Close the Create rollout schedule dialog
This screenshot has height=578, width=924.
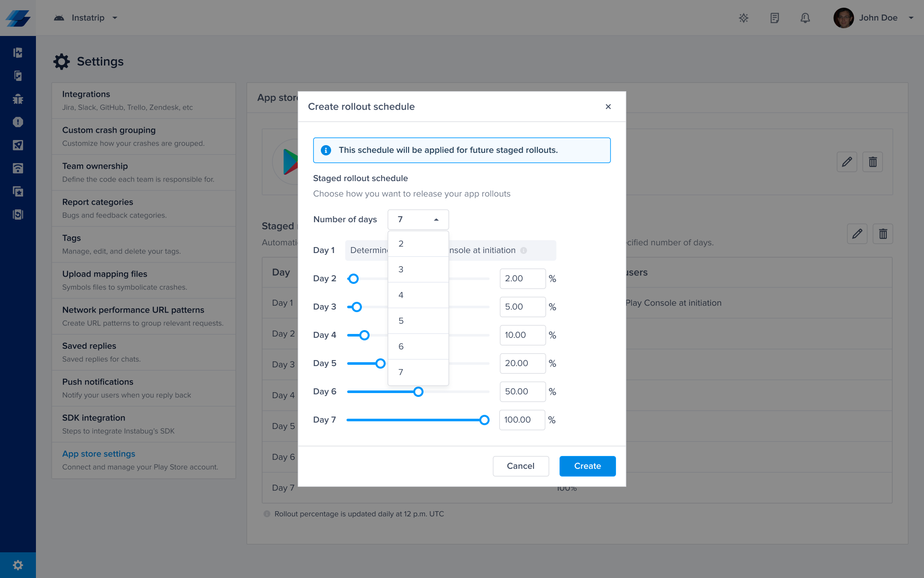tap(608, 107)
